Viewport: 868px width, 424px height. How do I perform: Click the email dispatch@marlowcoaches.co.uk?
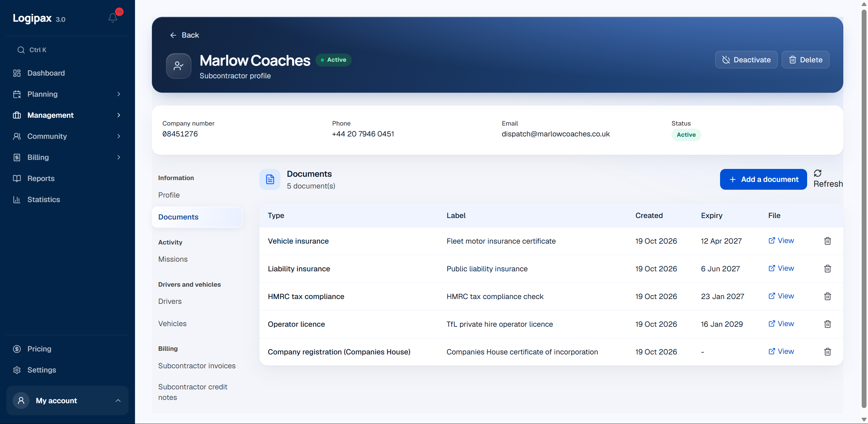click(556, 134)
